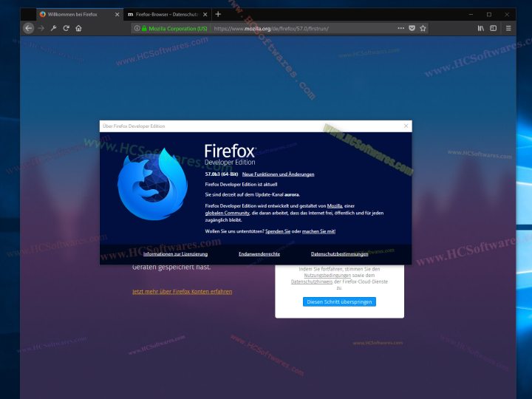The height and width of the screenshot is (399, 532).
Task: Save page to Pocket icon
Action: tap(412, 28)
